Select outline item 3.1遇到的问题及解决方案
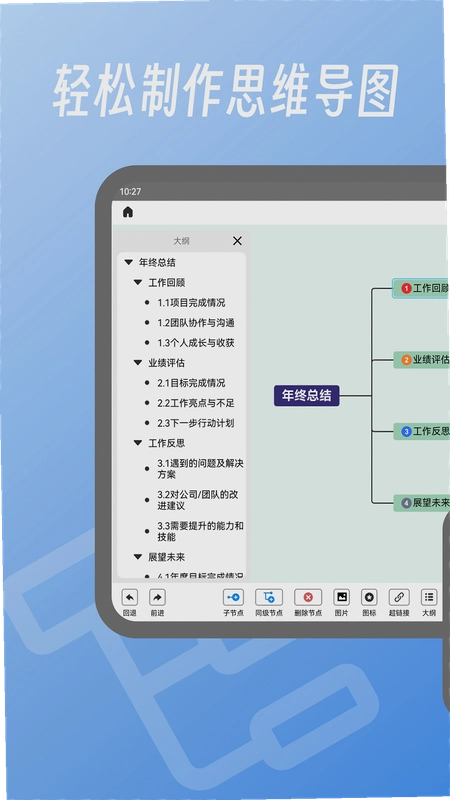Screen dimensions: 450x800 coord(201,469)
